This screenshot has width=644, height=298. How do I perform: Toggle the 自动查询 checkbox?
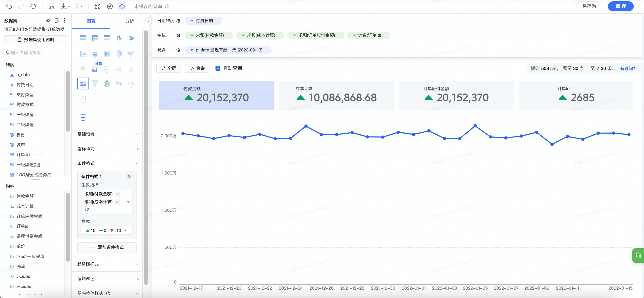218,68
